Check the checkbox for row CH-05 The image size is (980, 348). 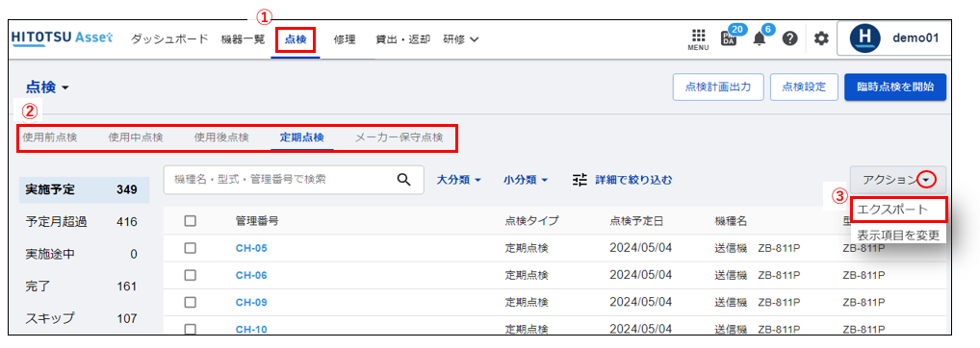(192, 248)
